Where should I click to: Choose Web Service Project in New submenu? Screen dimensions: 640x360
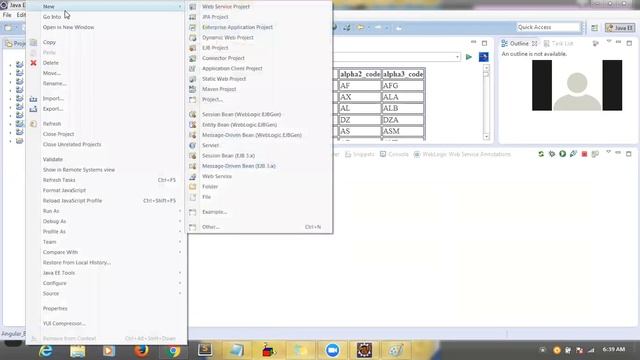coord(226,7)
